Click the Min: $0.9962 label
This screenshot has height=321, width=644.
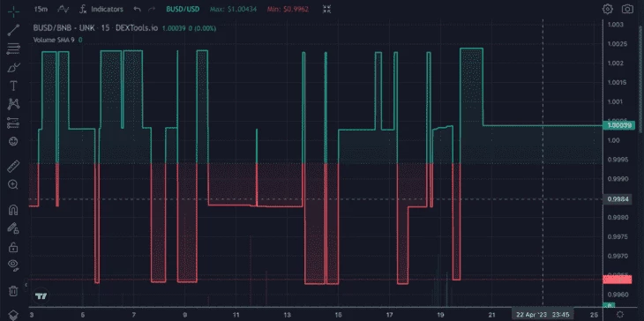[x=288, y=9]
